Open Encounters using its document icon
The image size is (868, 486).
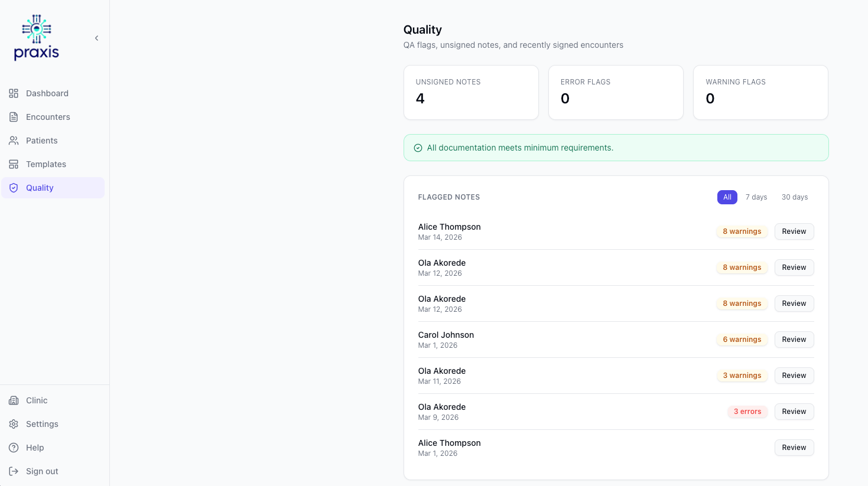click(x=13, y=117)
